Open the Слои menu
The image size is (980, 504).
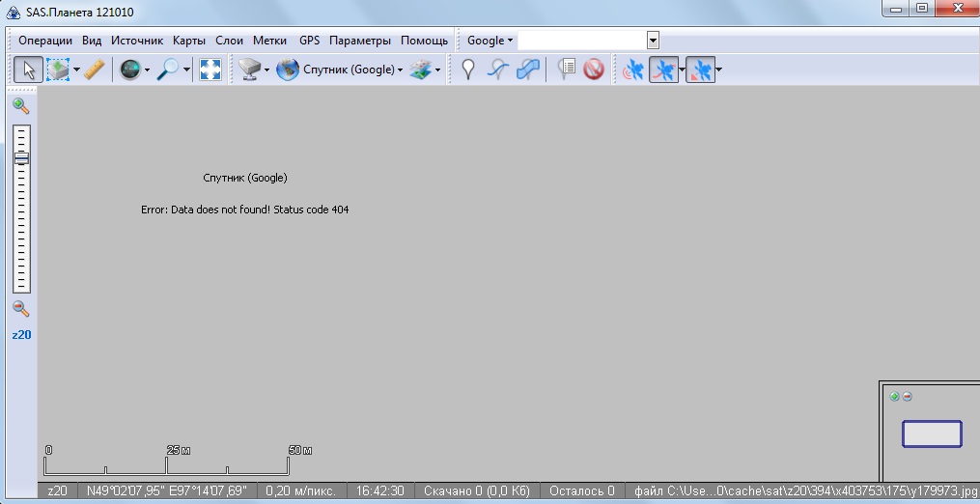pyautogui.click(x=230, y=41)
